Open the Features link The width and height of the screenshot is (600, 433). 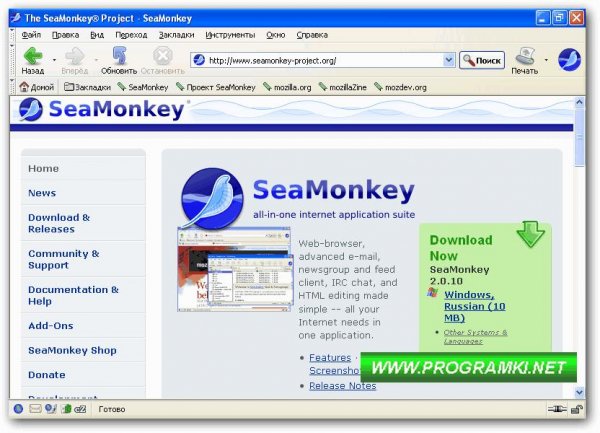click(x=330, y=358)
